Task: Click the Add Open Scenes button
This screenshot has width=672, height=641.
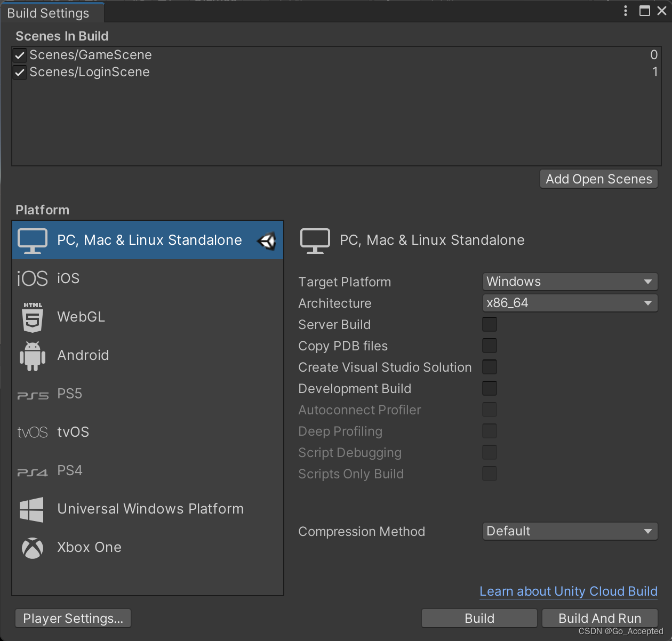Action: pos(599,179)
